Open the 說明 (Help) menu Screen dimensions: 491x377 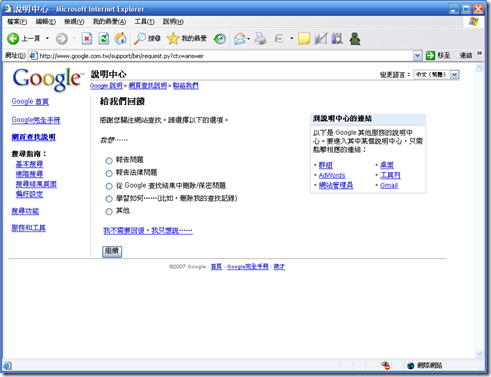173,22
